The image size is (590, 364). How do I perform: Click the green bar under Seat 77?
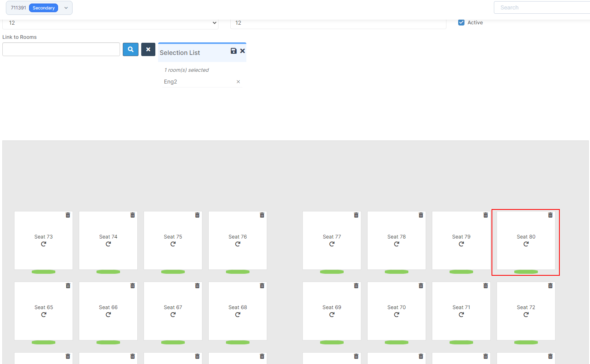coord(332,272)
